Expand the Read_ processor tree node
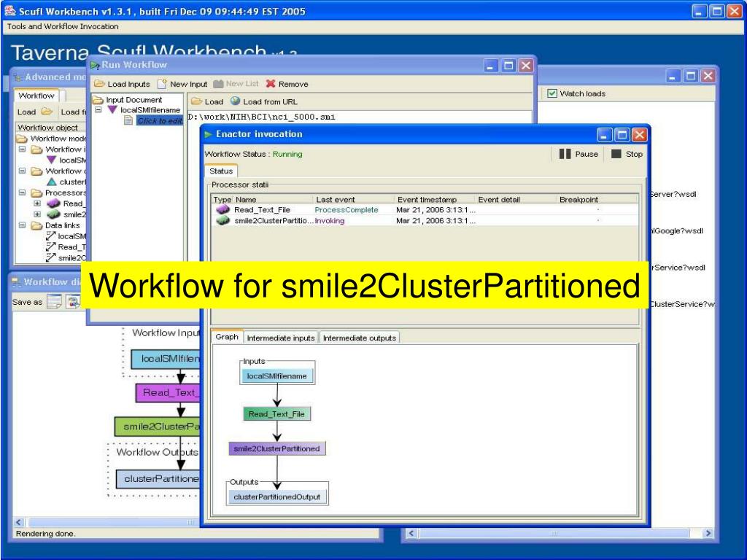This screenshot has width=747, height=560. (x=37, y=203)
